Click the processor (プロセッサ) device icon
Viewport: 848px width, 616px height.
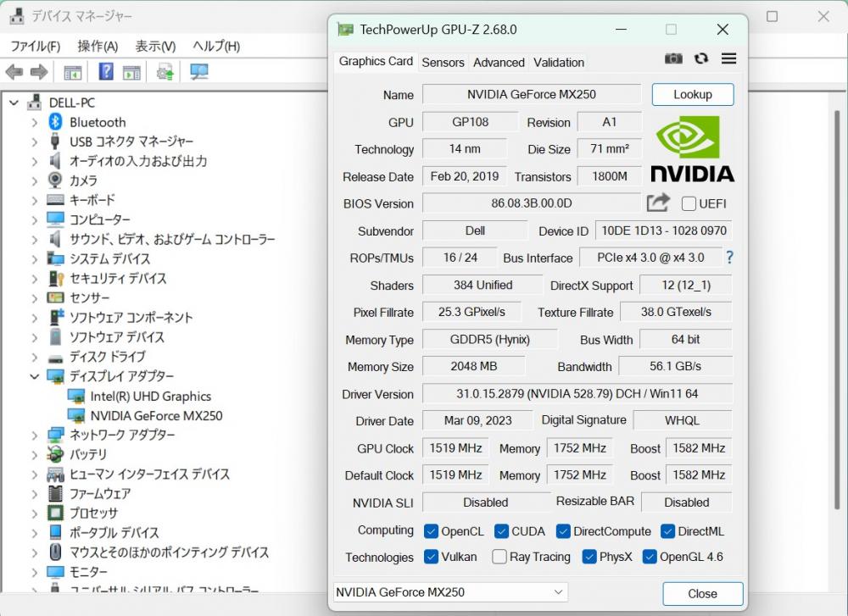click(55, 513)
